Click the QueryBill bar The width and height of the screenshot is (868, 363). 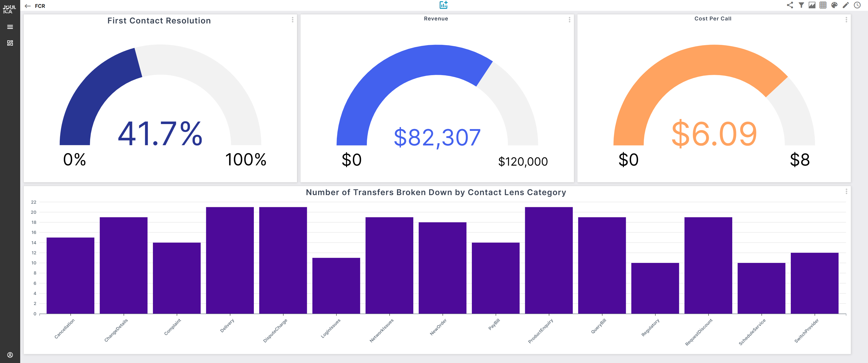(602, 265)
